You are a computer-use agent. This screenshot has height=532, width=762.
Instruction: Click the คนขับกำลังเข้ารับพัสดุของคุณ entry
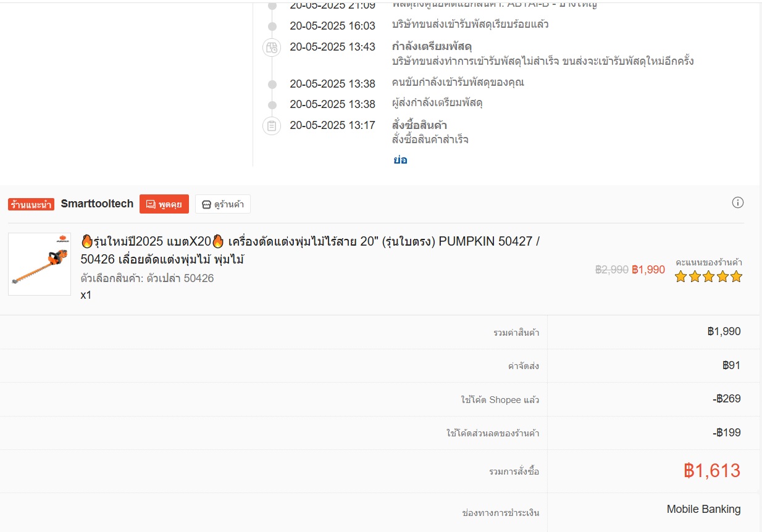458,82
